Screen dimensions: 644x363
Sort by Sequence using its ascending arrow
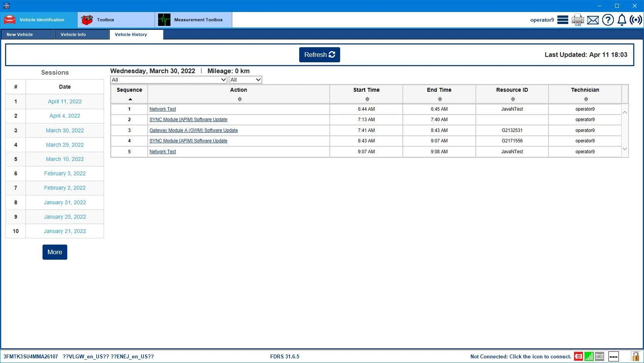130,99
